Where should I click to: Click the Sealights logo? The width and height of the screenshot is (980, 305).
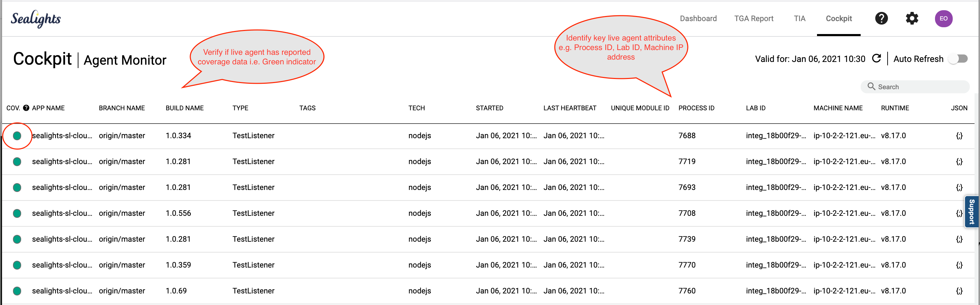tap(36, 19)
